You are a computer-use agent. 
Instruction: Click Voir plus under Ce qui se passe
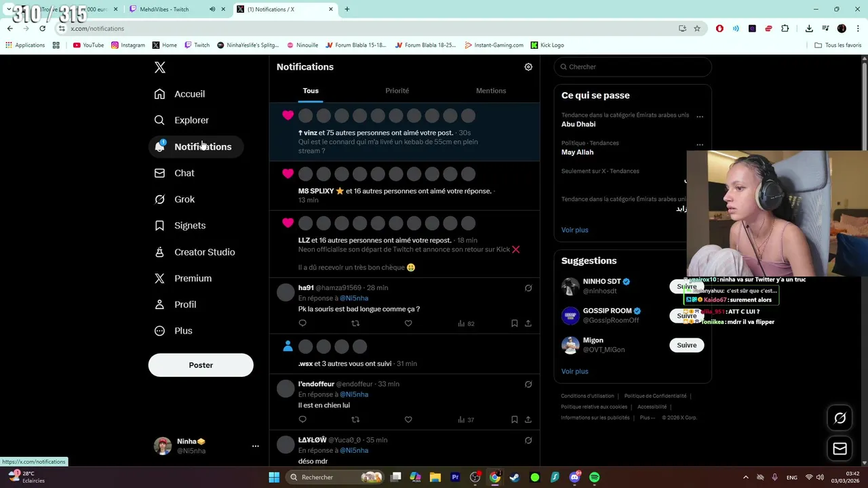tap(574, 230)
